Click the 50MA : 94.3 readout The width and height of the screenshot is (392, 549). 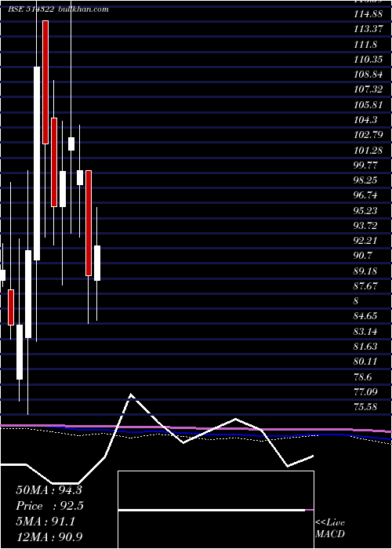pyautogui.click(x=49, y=490)
